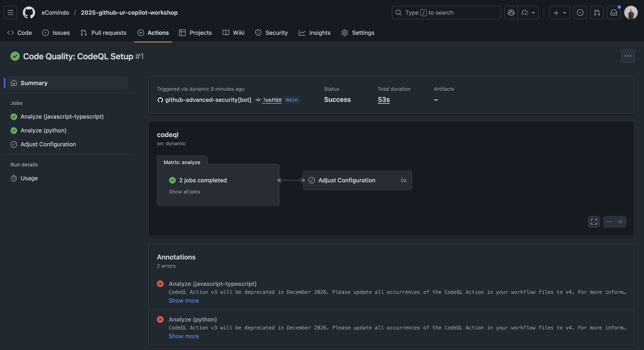Show all jobs in the matrix
Image resolution: width=644 pixels, height=350 pixels.
pos(184,192)
